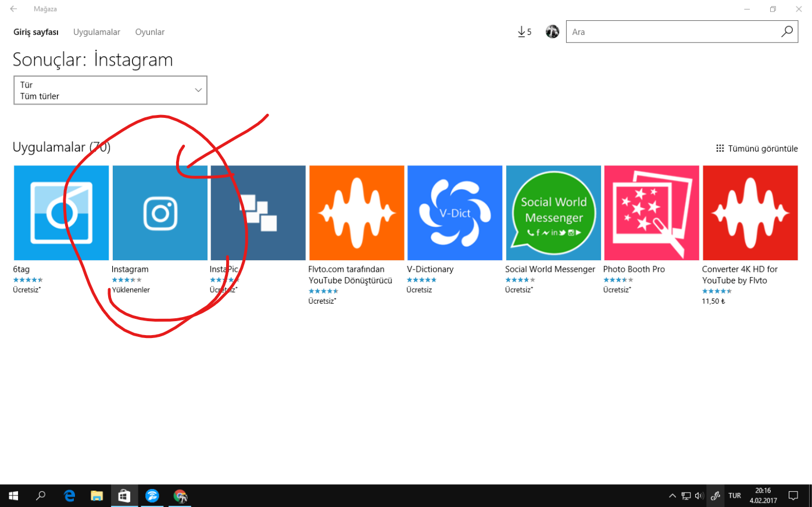Minimize the Mağaza window

747,9
